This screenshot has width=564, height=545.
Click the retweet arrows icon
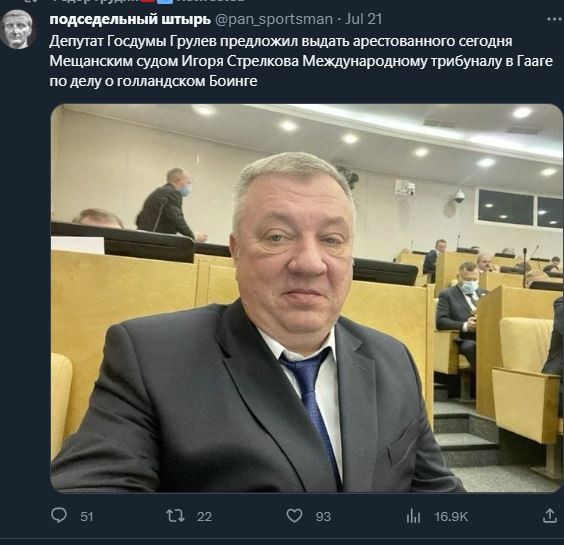pyautogui.click(x=176, y=516)
